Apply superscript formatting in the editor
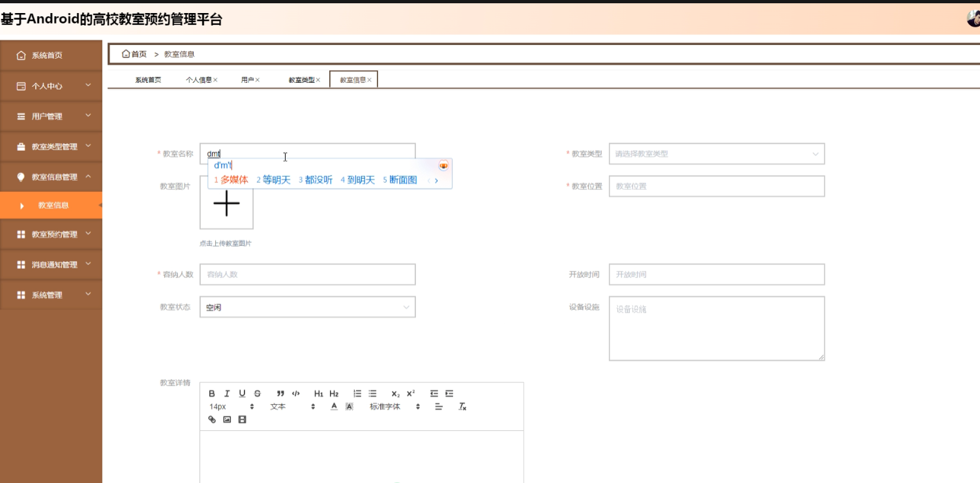980x483 pixels. 410,393
